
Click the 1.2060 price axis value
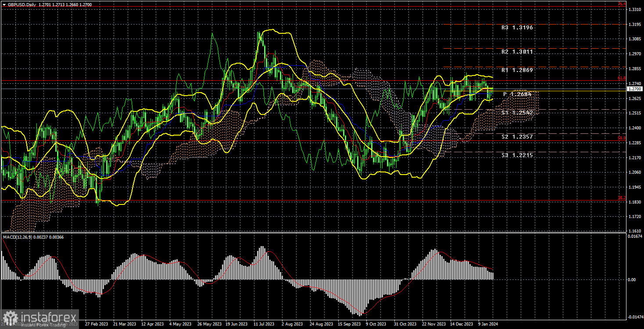click(x=635, y=172)
